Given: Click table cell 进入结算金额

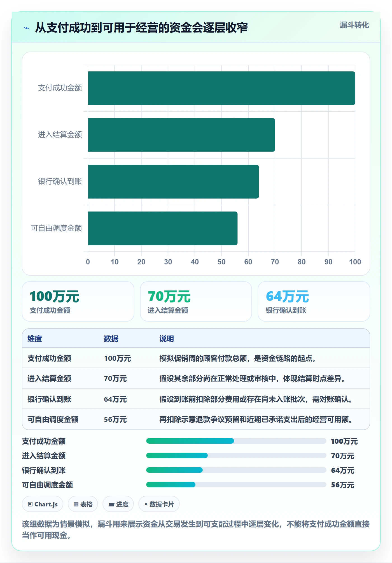Looking at the screenshot, I should [x=49, y=378].
